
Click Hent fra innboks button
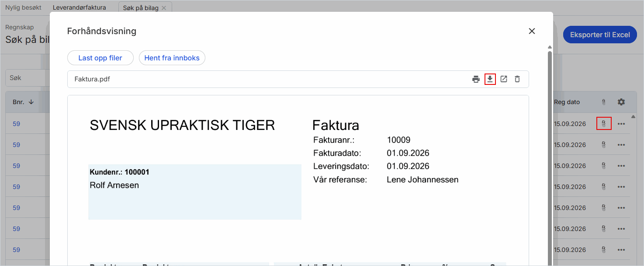(172, 58)
